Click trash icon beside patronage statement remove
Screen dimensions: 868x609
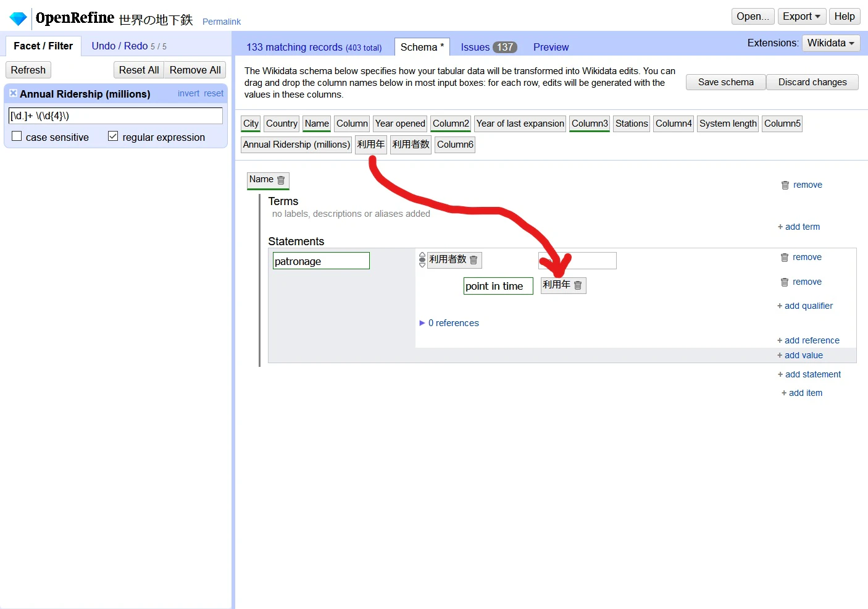785,258
